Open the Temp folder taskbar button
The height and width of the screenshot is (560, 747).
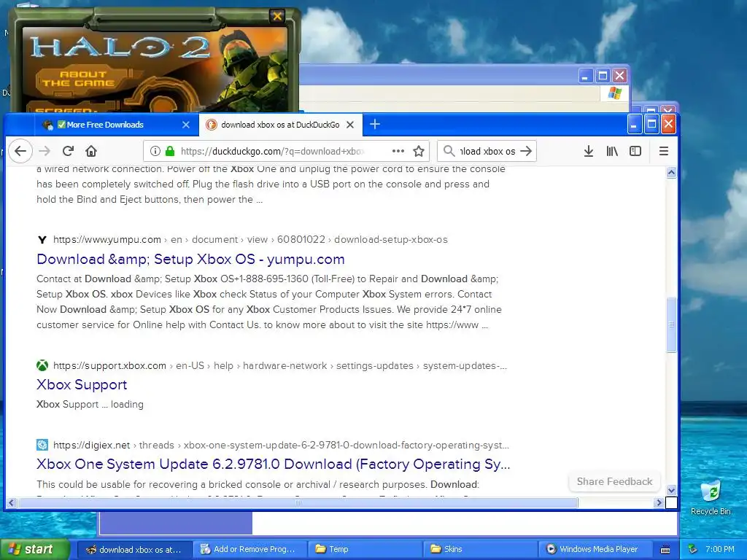365,550
